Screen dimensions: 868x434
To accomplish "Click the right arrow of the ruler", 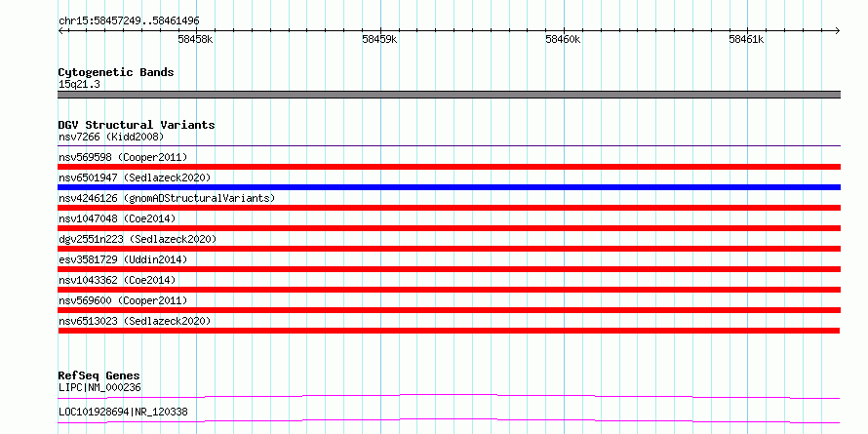I will pyautogui.click(x=837, y=30).
